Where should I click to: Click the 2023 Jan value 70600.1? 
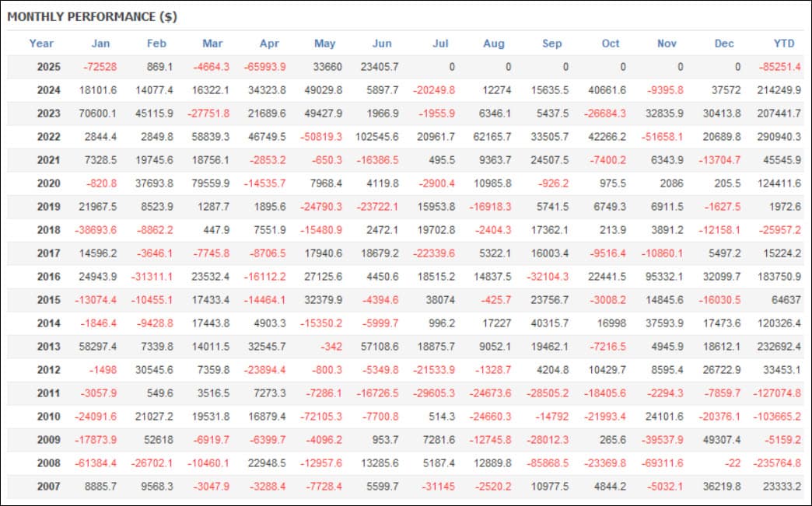click(x=97, y=113)
